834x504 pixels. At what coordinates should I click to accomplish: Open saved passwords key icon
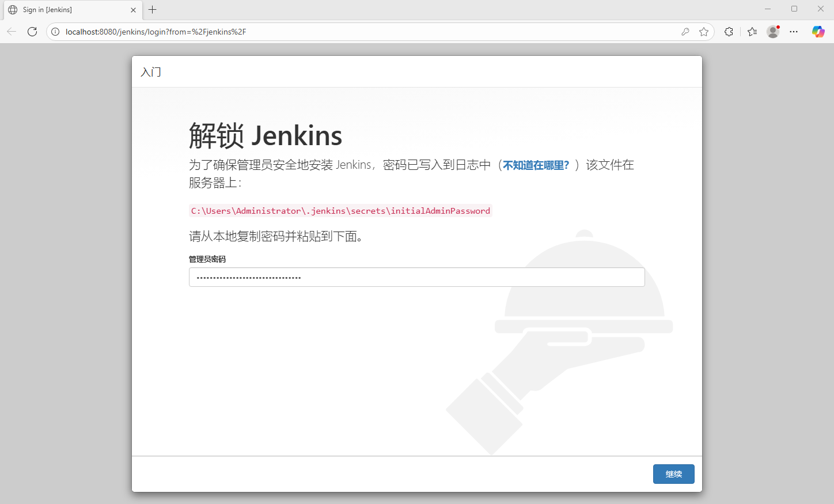(685, 32)
